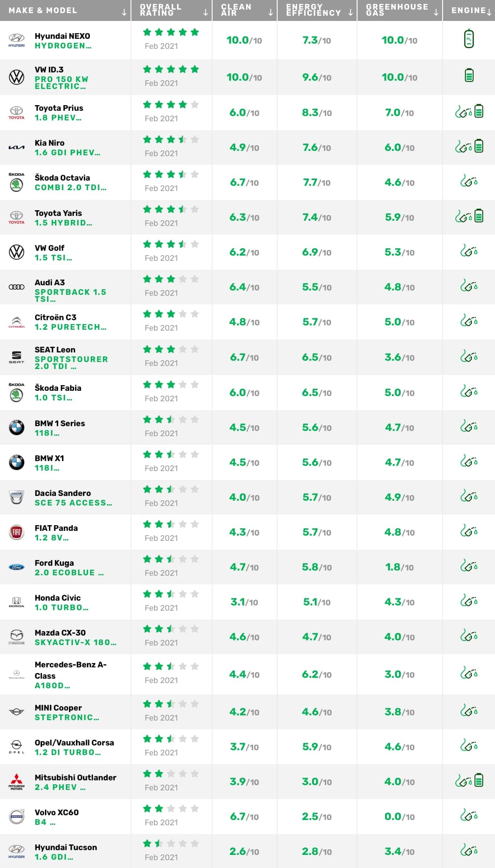495x868 pixels.
Task: Sort by Clean Air column arrow
Action: [271, 13]
